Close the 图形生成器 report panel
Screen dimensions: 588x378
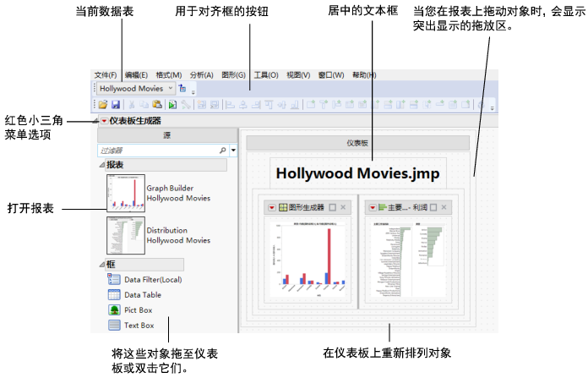point(343,207)
